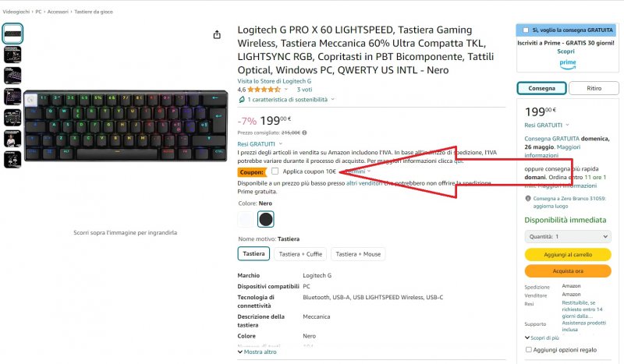This screenshot has width=624, height=364.
Task: Expand the Scopri di più section
Action: click(542, 337)
